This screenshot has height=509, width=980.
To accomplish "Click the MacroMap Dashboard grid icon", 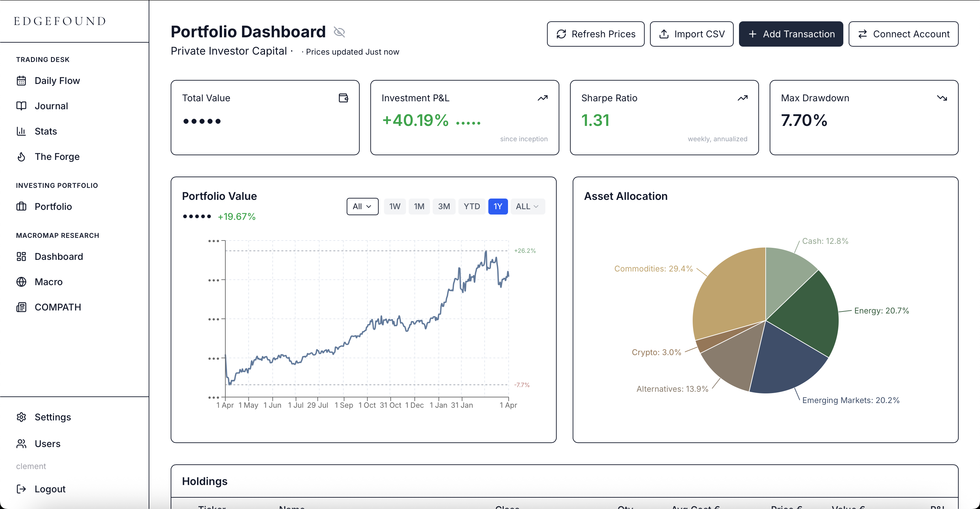I will point(21,256).
